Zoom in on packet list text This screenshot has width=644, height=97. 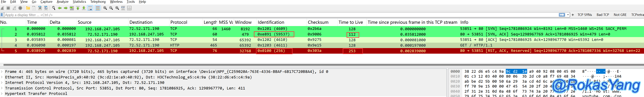tap(105, 8)
